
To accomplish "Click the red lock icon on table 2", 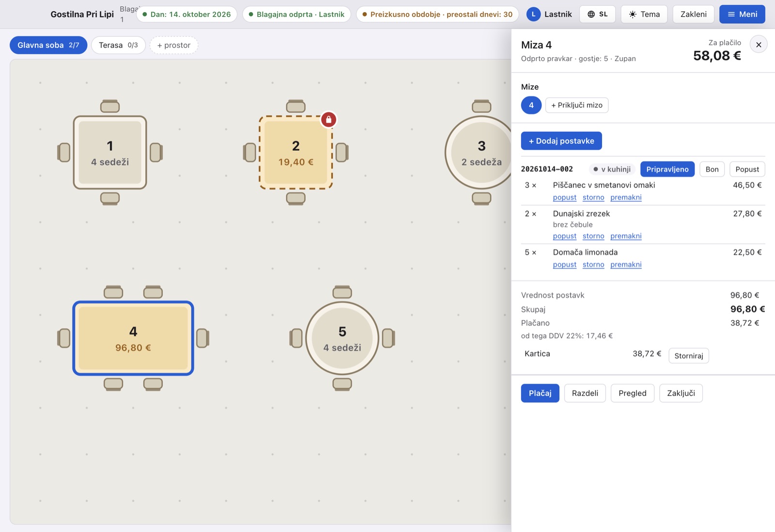I will pyautogui.click(x=328, y=120).
